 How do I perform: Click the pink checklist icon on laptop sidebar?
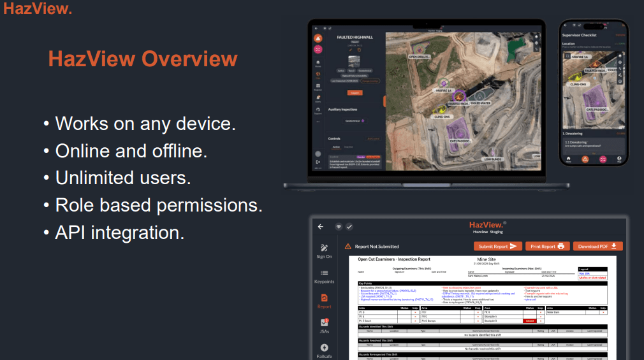(x=318, y=50)
